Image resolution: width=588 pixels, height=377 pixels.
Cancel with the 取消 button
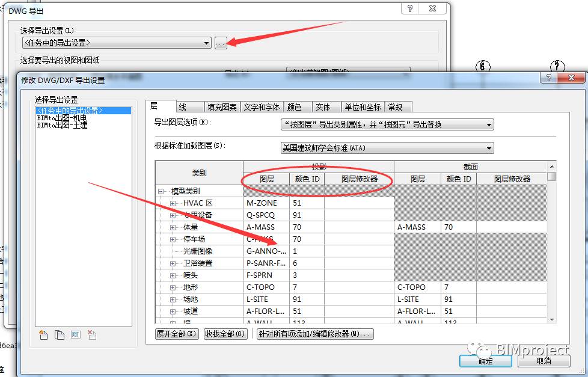click(x=544, y=361)
